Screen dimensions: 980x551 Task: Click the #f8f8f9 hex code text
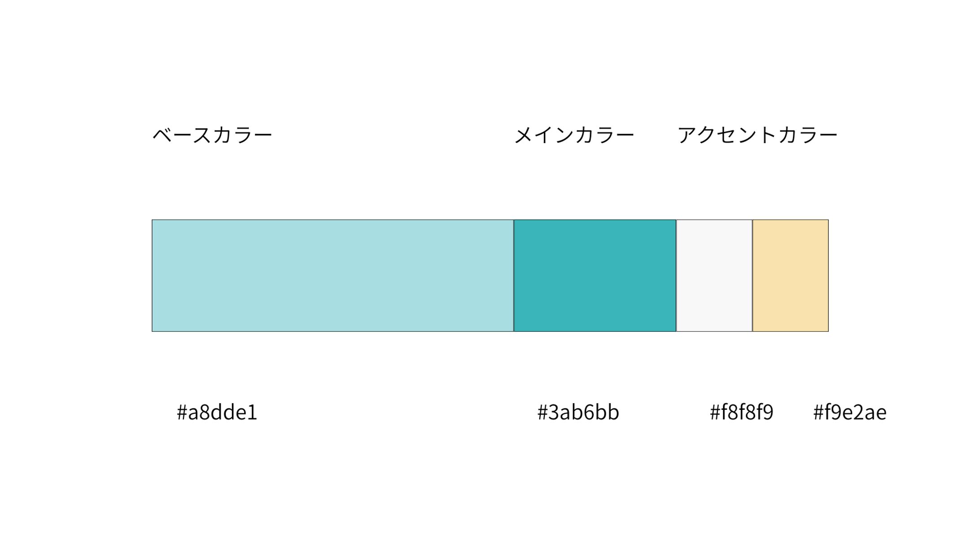click(741, 412)
